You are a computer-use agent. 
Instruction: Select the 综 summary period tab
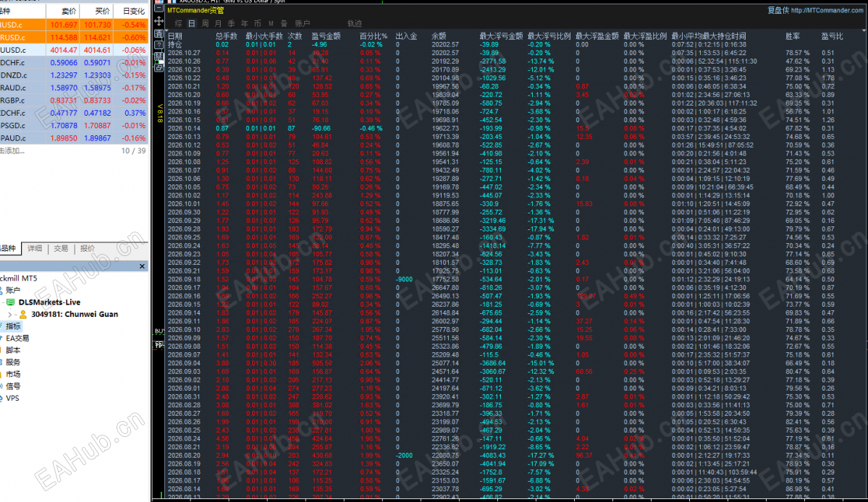click(178, 23)
